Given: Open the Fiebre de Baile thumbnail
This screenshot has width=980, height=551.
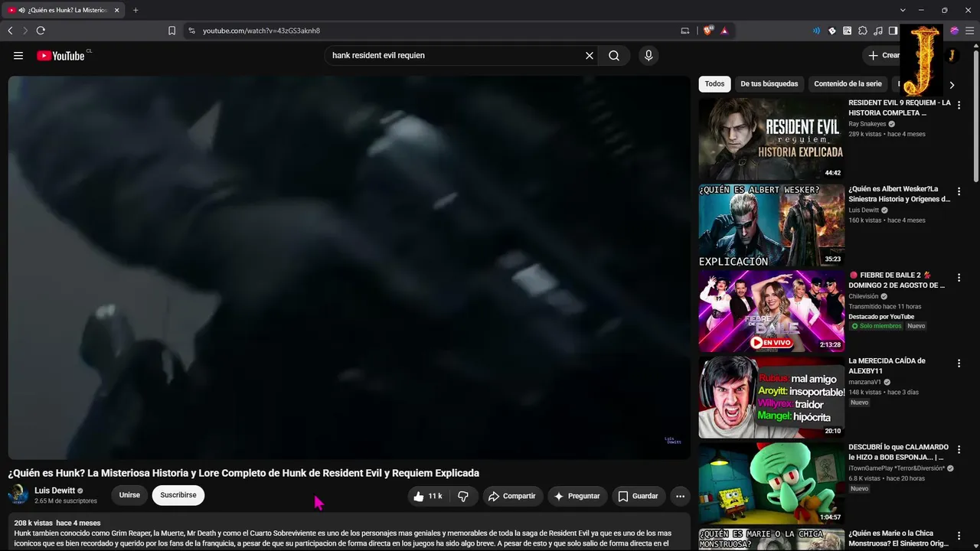Looking at the screenshot, I should pos(772,311).
